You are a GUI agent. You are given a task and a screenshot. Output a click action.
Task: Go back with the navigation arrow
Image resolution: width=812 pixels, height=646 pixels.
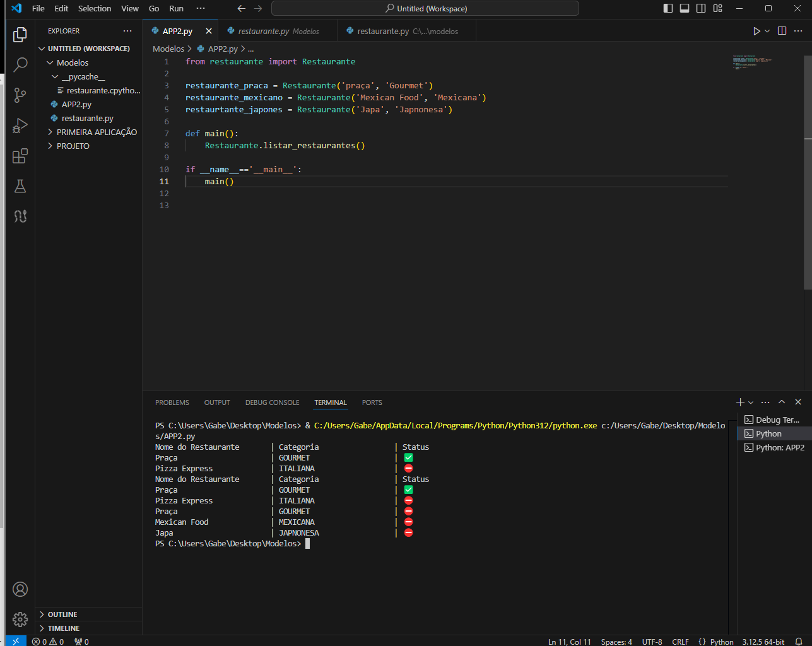(x=241, y=8)
